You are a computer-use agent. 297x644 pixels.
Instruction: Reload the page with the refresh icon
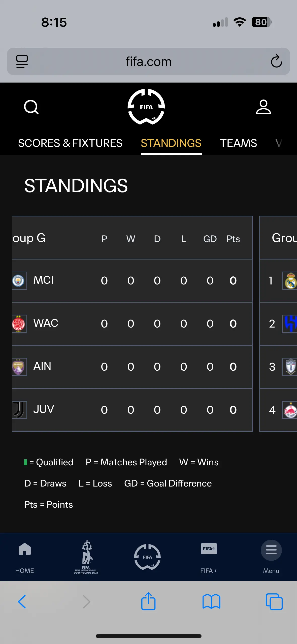(276, 61)
